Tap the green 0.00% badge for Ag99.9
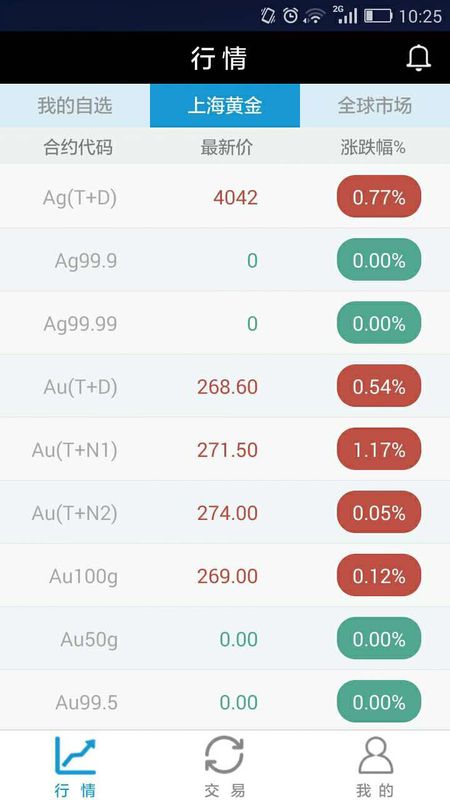 tap(379, 260)
